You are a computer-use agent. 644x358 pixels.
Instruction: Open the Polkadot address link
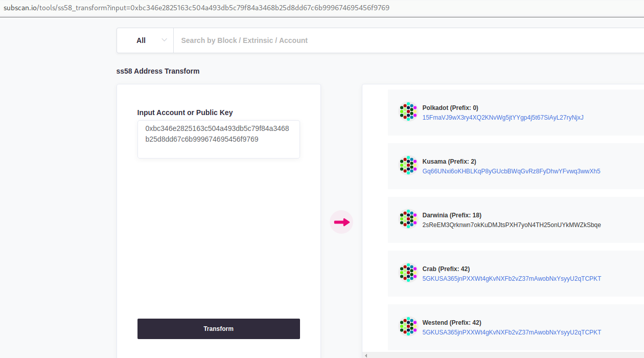pos(503,117)
